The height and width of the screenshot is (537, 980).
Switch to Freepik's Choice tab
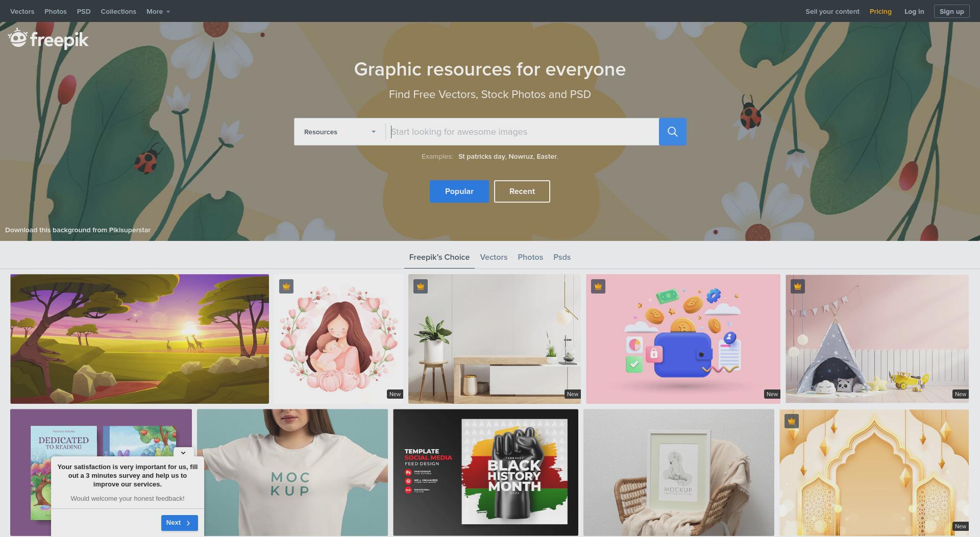point(439,257)
